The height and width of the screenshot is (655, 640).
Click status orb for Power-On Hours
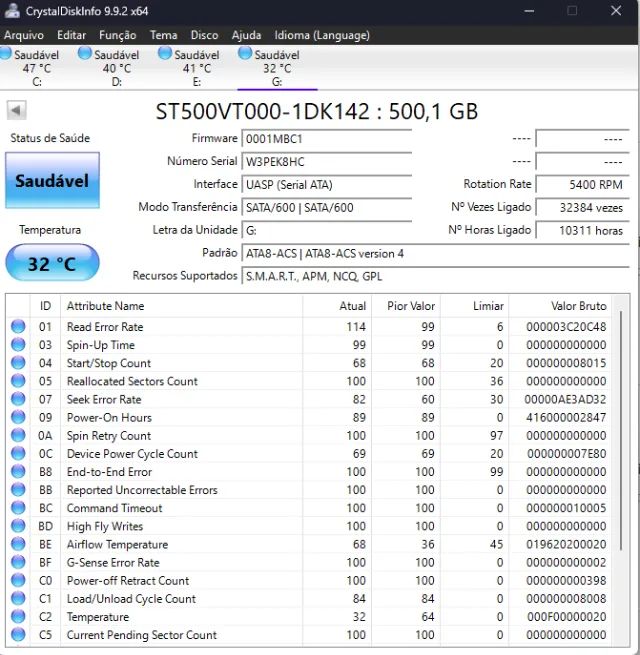point(18,417)
